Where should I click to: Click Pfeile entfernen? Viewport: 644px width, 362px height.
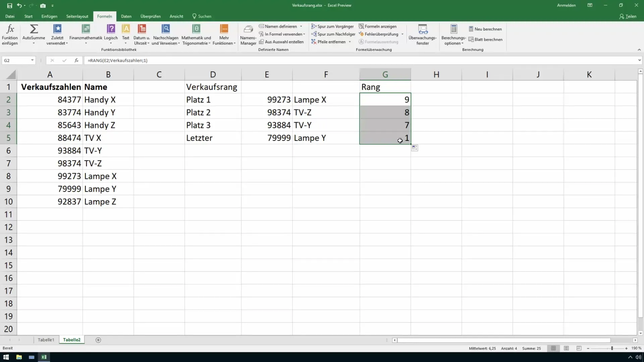click(x=328, y=42)
